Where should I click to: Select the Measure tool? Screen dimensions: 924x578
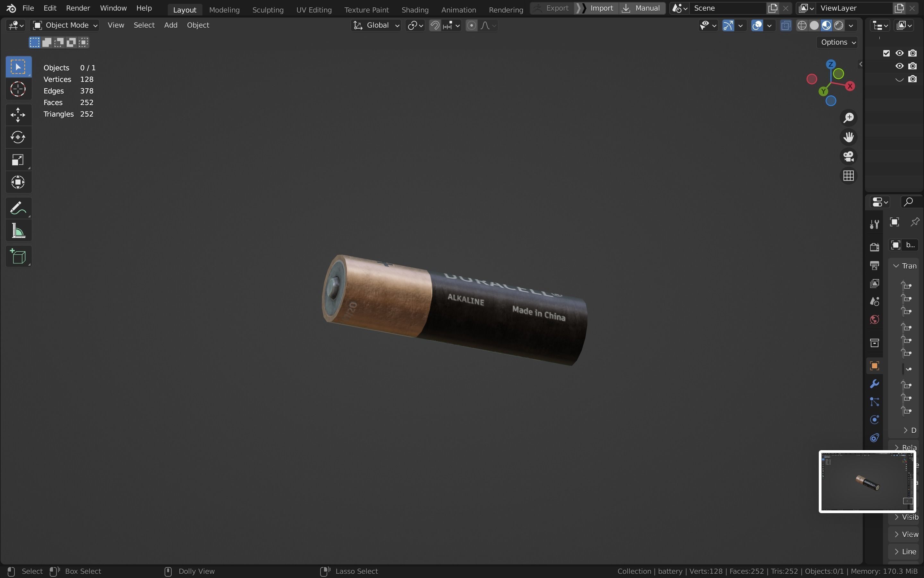[x=18, y=231]
